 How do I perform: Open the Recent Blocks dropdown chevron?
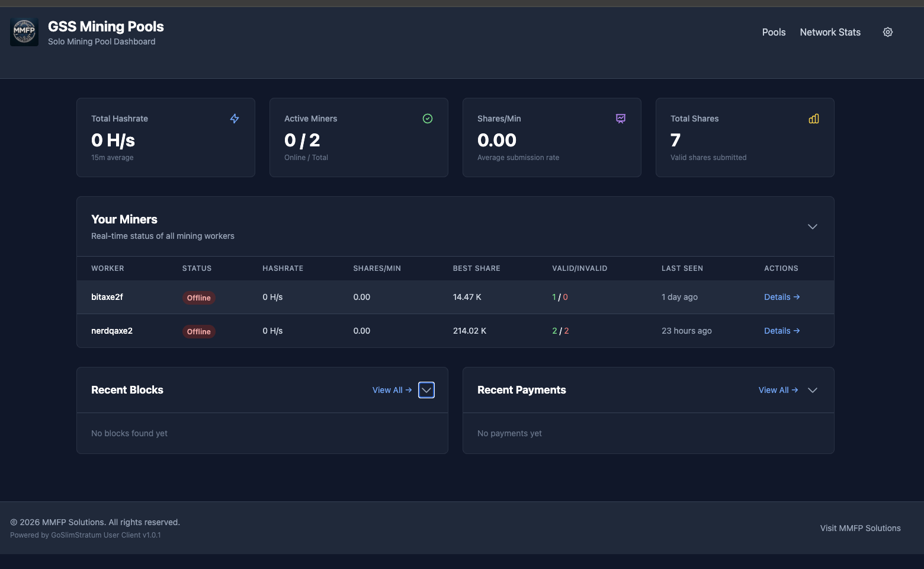tap(426, 390)
